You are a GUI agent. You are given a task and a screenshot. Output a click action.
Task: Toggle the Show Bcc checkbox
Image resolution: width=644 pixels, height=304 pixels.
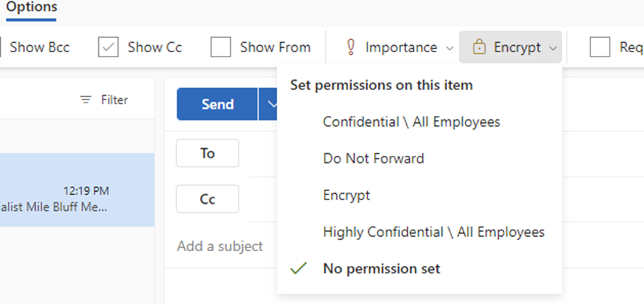[x=2, y=48]
